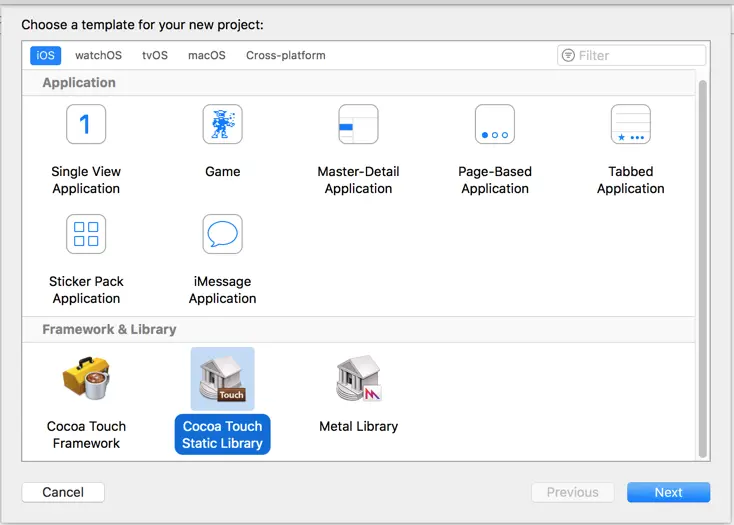Select the Single View Application template icon
The height and width of the screenshot is (525, 734).
click(86, 124)
